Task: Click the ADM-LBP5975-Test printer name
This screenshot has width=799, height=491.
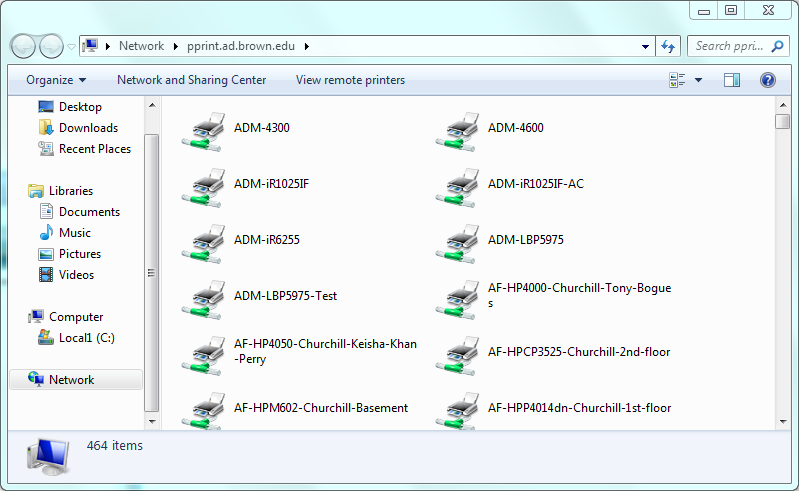Action: tap(285, 296)
